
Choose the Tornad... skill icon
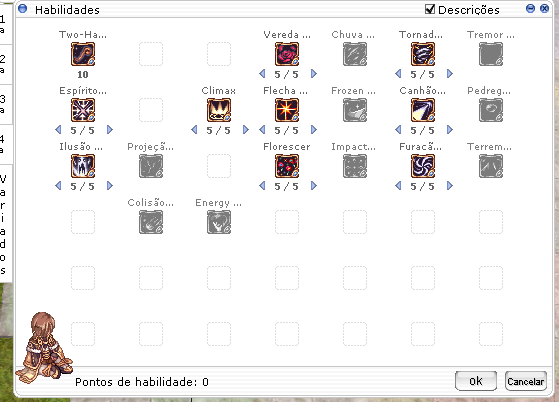423,54
